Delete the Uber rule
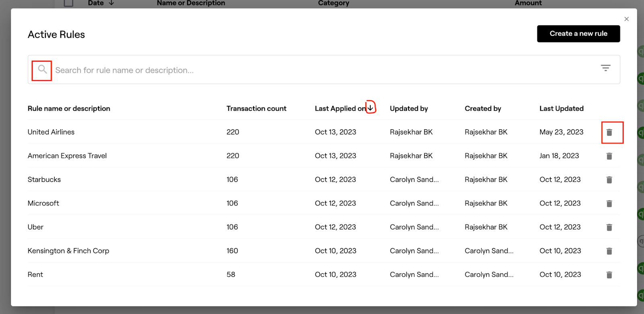The width and height of the screenshot is (644, 314). tap(609, 227)
